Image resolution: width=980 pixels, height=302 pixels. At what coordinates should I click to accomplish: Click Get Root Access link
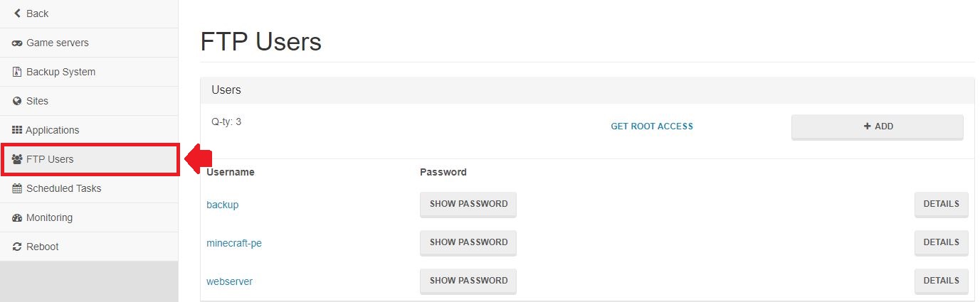[x=652, y=126]
